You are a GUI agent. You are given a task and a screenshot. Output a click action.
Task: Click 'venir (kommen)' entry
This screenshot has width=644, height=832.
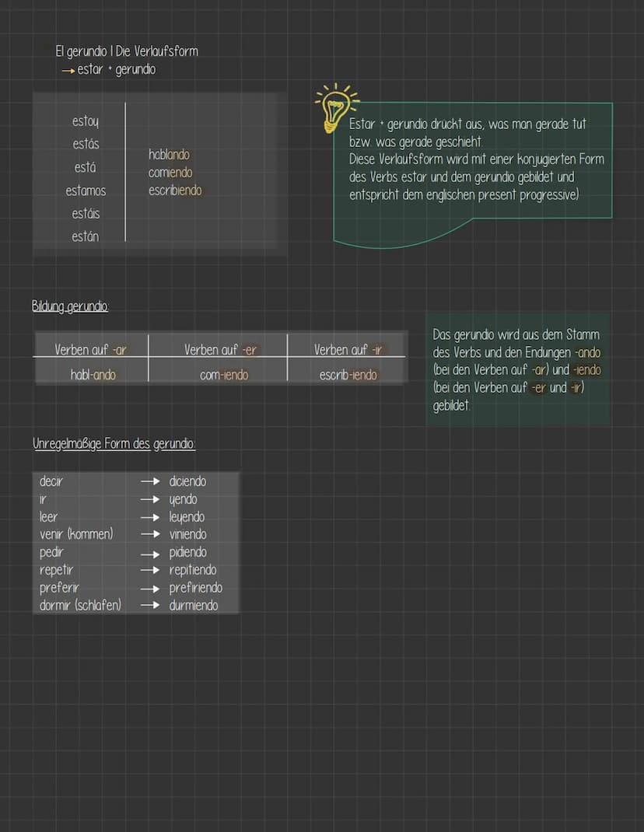coord(76,534)
